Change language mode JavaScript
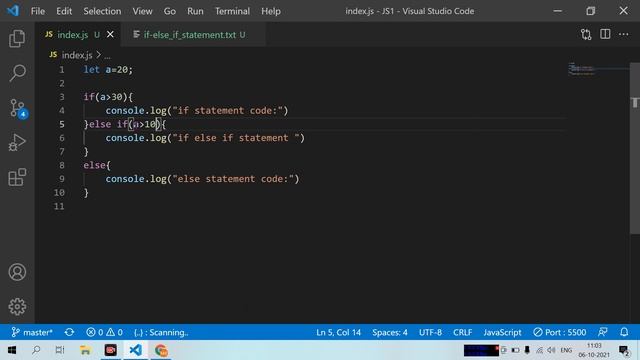 click(502, 332)
